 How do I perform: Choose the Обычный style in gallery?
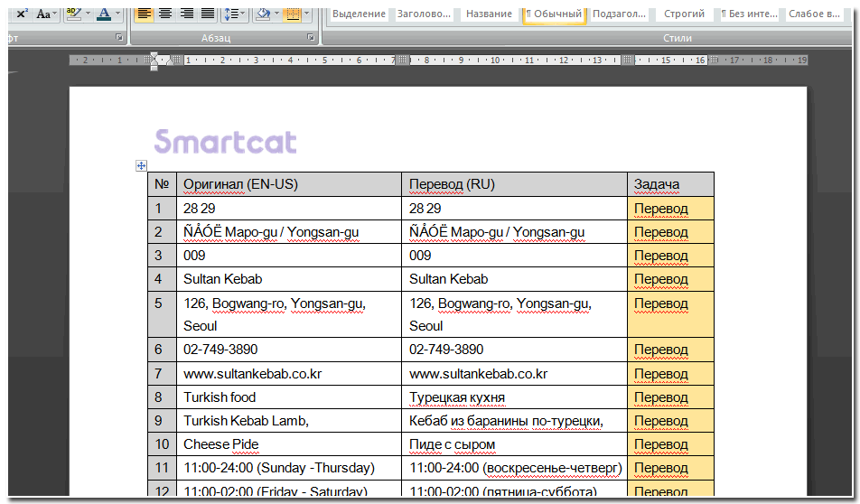[555, 14]
